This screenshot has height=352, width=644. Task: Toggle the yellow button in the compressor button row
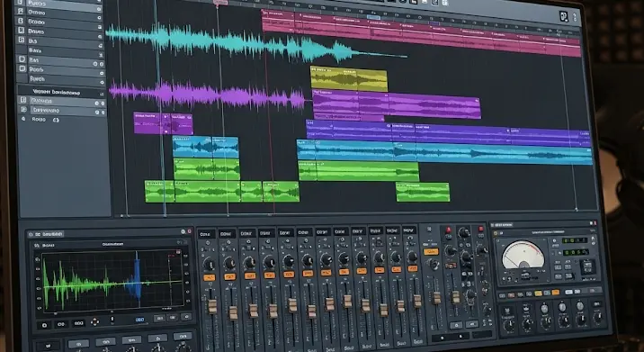[x=537, y=293]
